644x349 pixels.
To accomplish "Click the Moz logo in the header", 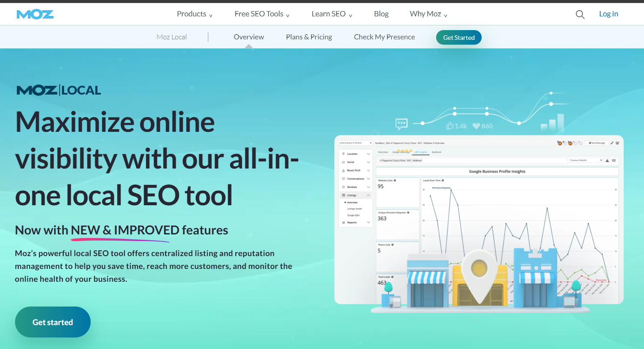I will (x=35, y=14).
